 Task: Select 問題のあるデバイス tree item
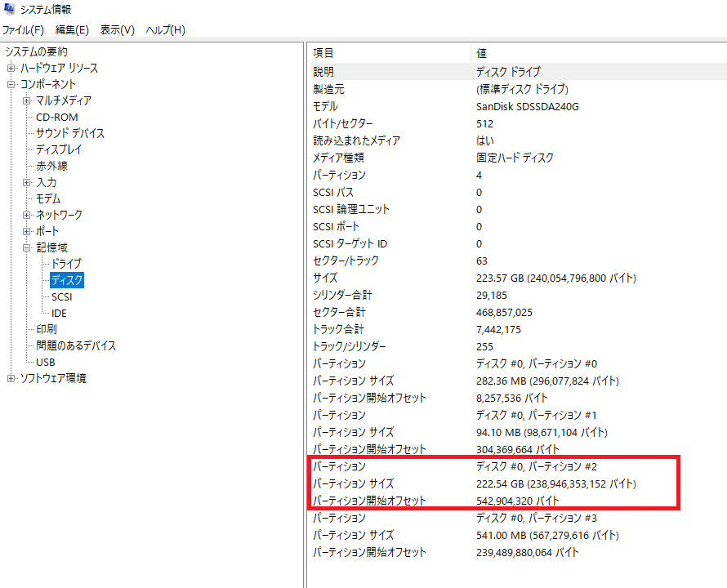pyautogui.click(x=76, y=346)
